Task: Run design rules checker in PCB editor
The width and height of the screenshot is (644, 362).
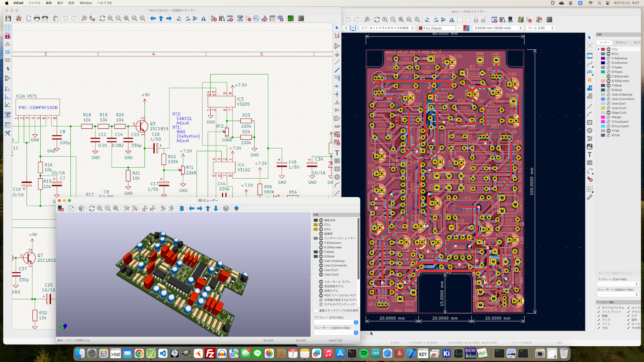Action: 529,19
